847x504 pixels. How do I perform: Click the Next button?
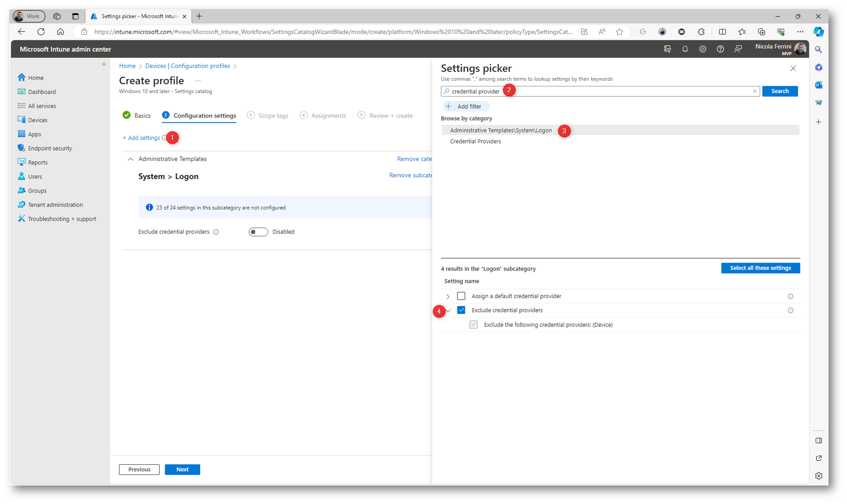(182, 469)
